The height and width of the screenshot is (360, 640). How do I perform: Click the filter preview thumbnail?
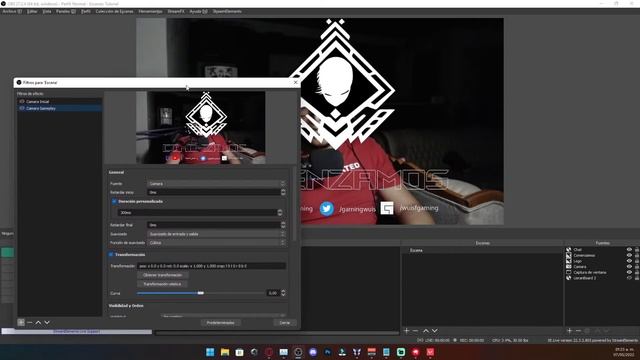[x=200, y=127]
